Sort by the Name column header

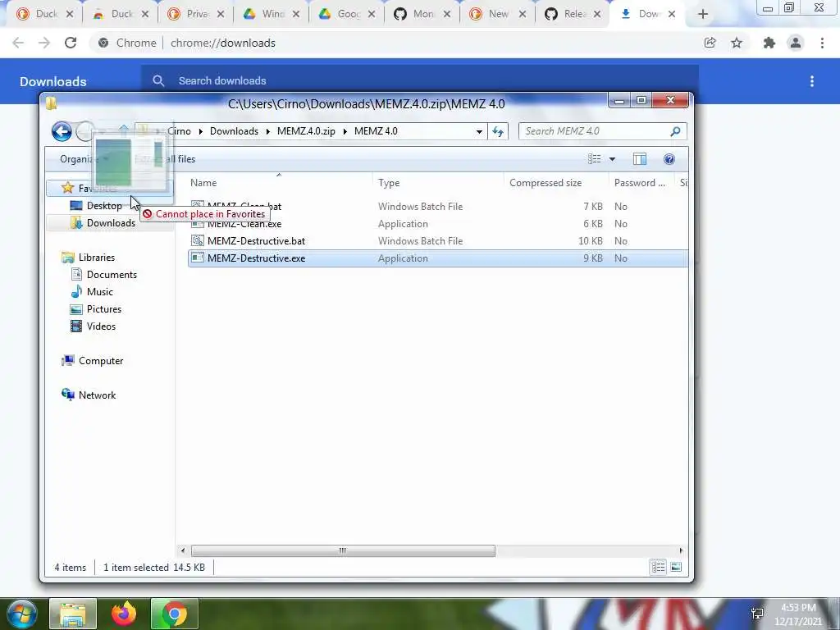(x=203, y=183)
